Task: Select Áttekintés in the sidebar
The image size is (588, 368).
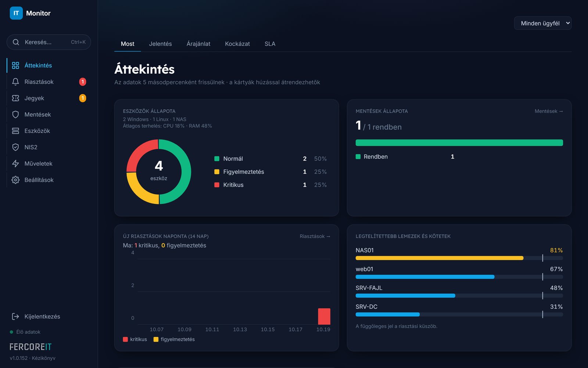Action: pos(49,66)
